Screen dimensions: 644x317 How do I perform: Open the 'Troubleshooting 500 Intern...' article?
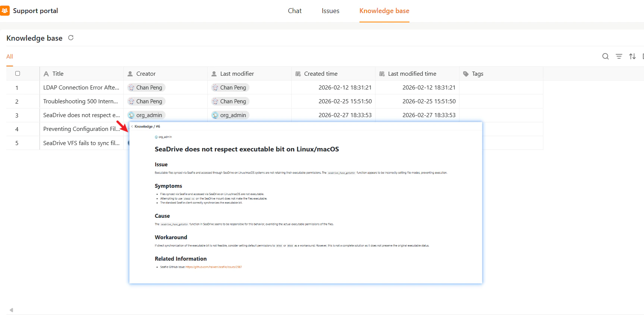click(81, 101)
